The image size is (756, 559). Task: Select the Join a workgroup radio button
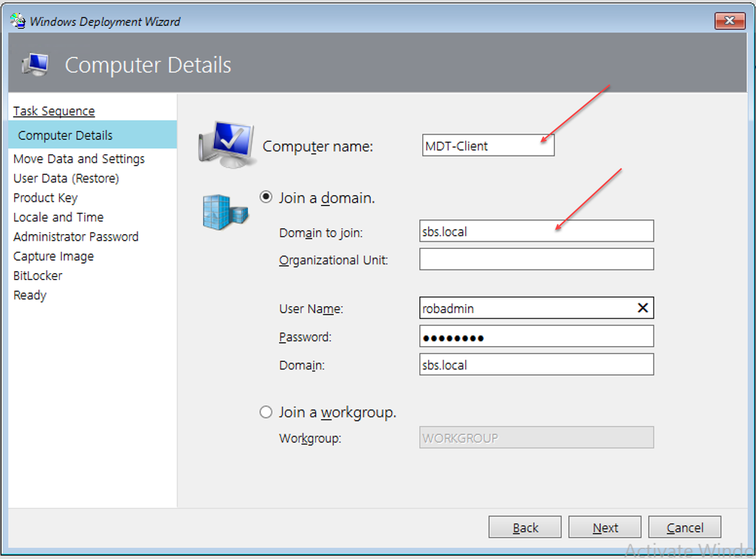pyautogui.click(x=266, y=412)
